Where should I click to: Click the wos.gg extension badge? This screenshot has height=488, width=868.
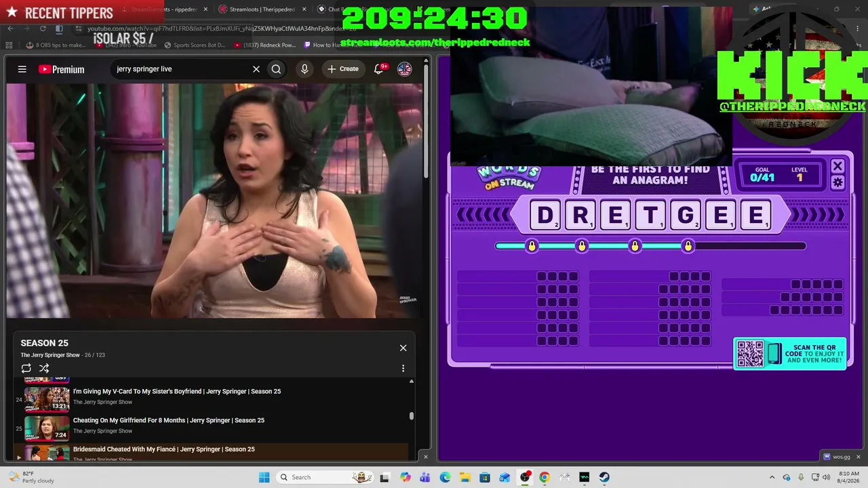(x=836, y=457)
